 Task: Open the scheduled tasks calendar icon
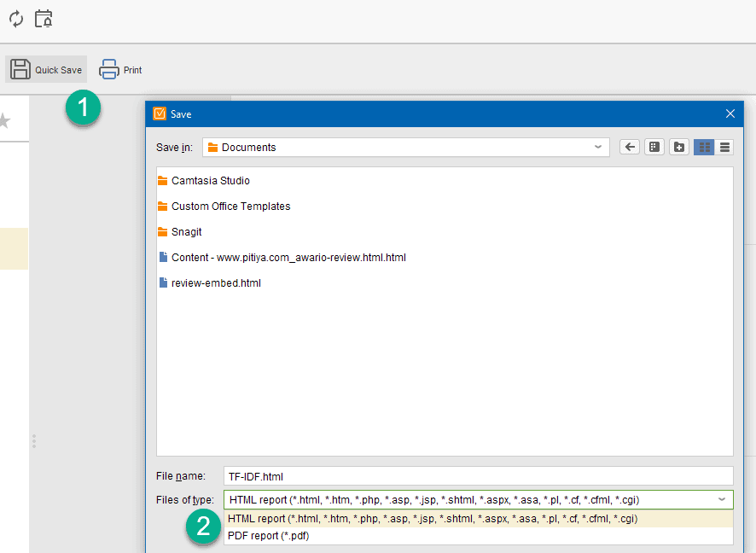44,19
